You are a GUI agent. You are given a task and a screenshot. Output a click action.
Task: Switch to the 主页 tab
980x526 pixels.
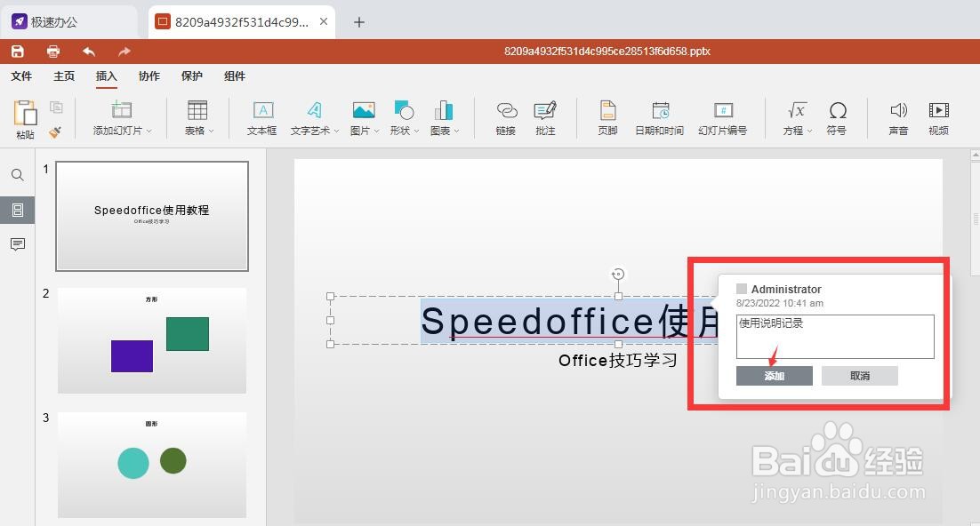64,76
